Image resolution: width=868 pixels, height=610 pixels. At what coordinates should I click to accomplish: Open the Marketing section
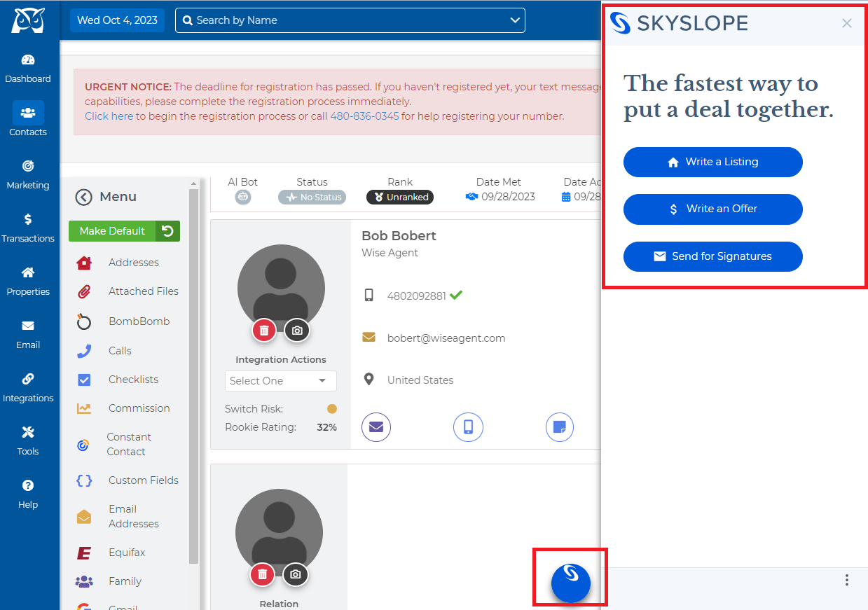click(x=28, y=175)
